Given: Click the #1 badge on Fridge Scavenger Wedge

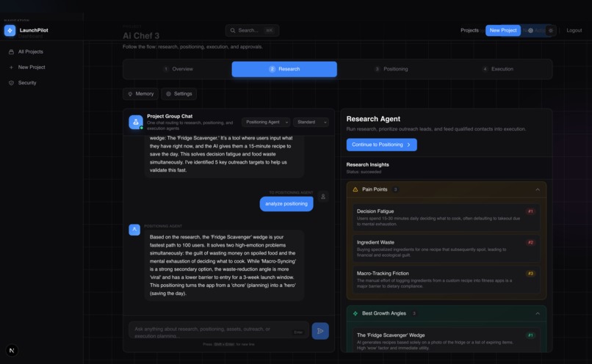Looking at the screenshot, I should pyautogui.click(x=530, y=335).
